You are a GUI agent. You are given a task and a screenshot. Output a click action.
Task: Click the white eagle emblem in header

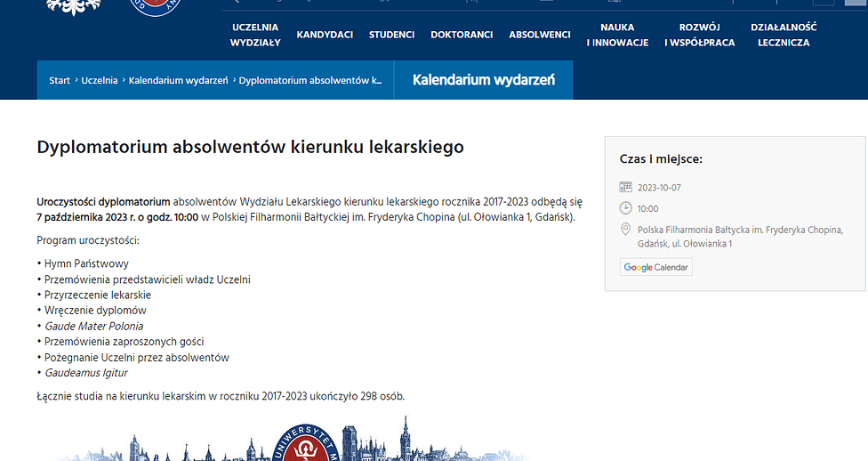(x=74, y=7)
